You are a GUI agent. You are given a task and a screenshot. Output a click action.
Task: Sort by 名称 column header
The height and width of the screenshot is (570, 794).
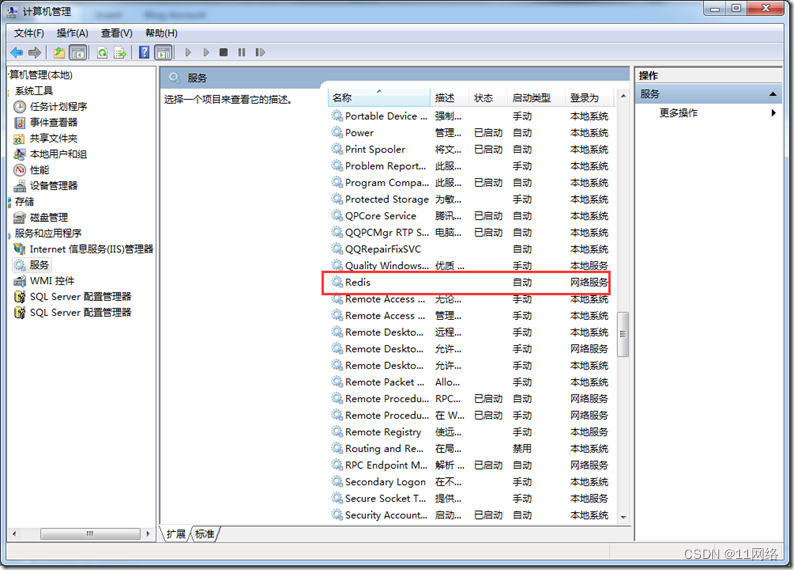click(x=379, y=98)
